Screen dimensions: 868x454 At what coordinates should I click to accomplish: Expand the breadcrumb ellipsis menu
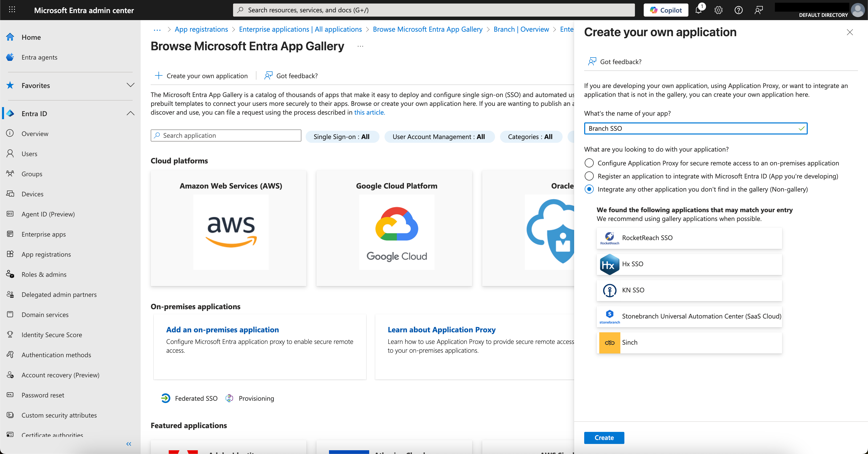point(157,29)
